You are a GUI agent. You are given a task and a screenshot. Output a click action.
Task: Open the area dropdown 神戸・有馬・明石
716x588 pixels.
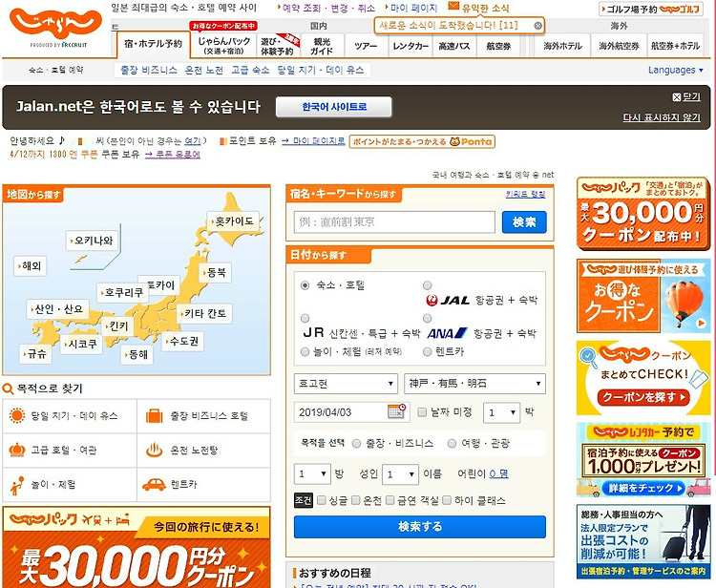pyautogui.click(x=474, y=384)
